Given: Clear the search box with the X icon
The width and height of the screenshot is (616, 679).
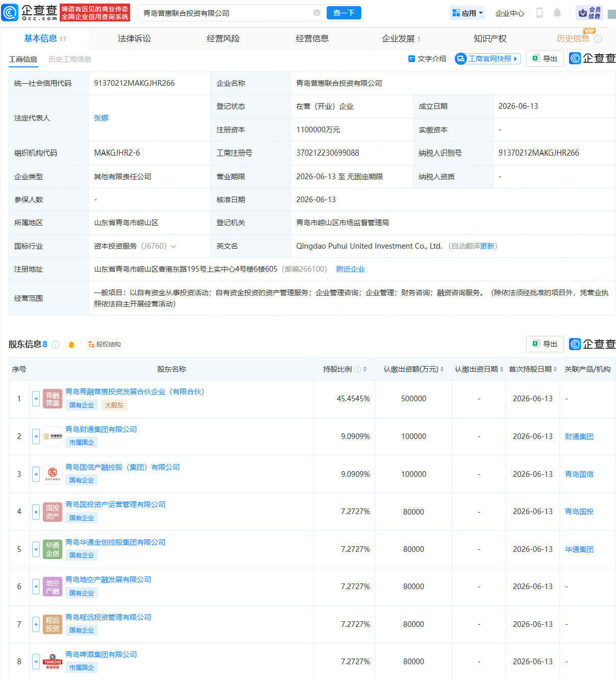Looking at the screenshot, I should [x=317, y=13].
